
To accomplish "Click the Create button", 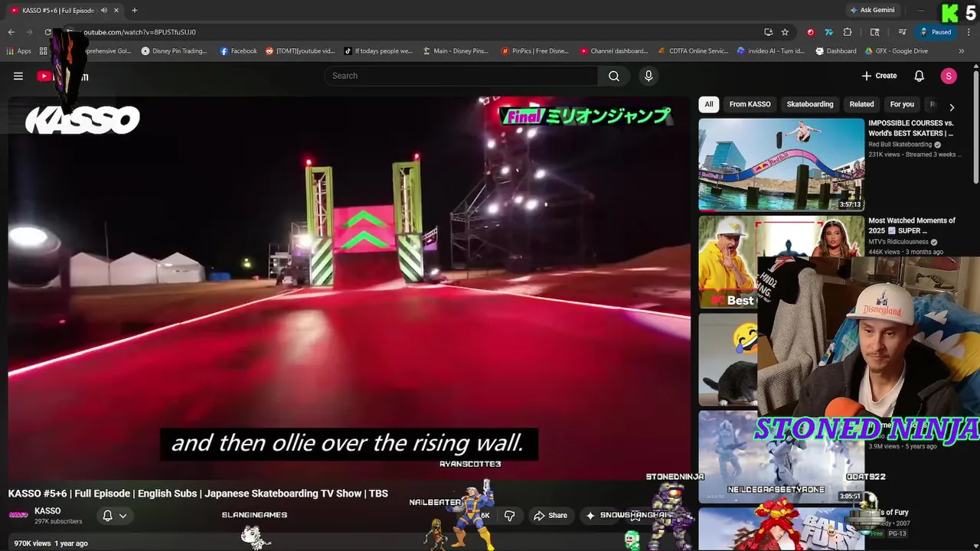I will [879, 76].
